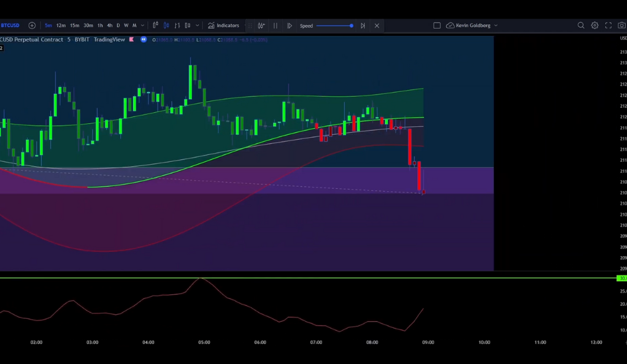This screenshot has height=364, width=627.
Task: Expand the timeframe interval dropdown
Action: (143, 26)
